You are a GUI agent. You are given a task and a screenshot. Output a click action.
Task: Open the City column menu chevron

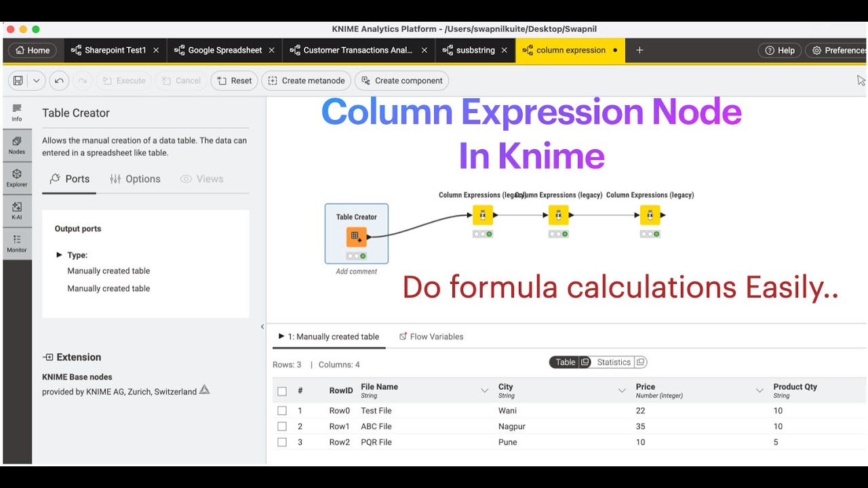pos(622,390)
